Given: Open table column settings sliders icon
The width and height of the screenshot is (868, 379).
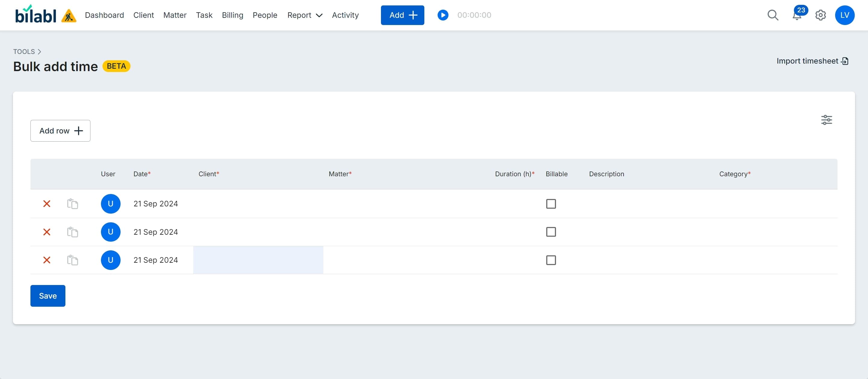Looking at the screenshot, I should [x=826, y=120].
